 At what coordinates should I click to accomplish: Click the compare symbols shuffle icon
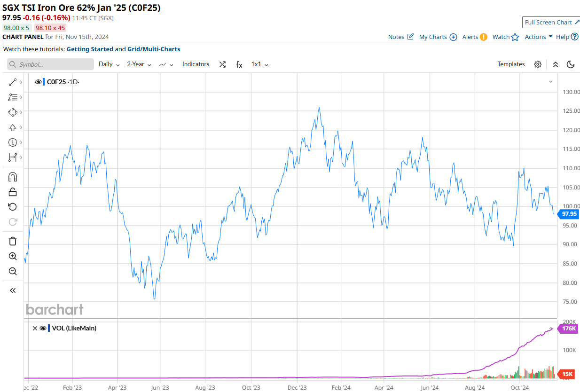point(222,64)
